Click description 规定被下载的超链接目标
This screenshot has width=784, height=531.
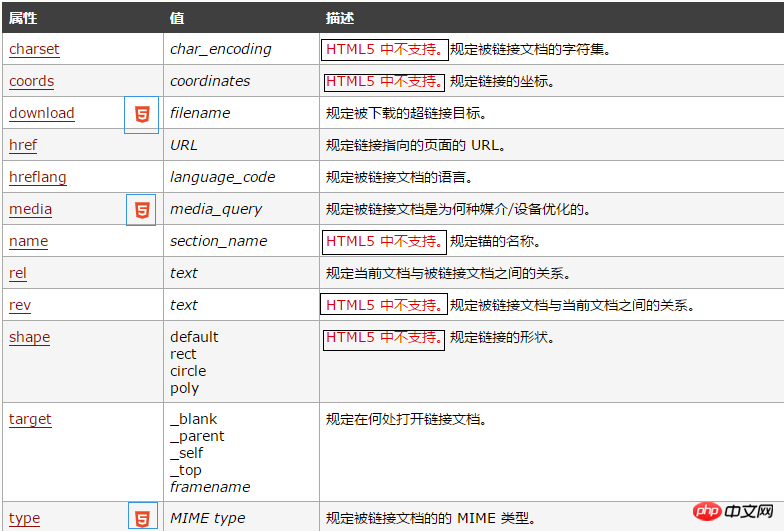[406, 114]
